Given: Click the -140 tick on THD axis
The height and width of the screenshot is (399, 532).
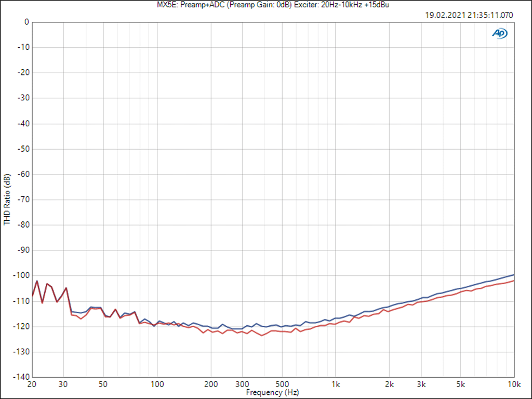Looking at the screenshot, I should (x=21, y=377).
